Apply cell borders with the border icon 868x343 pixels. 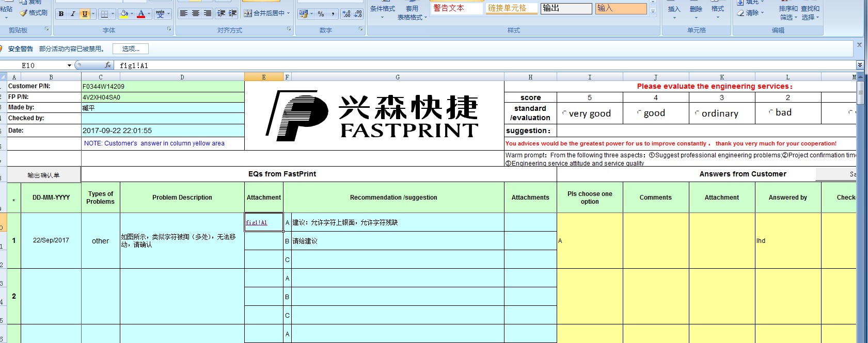104,14
